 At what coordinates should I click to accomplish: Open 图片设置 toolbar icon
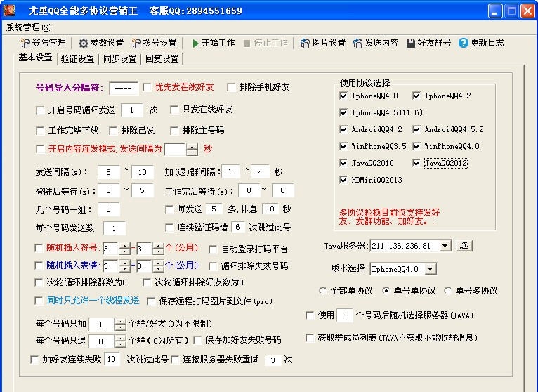pyautogui.click(x=305, y=44)
